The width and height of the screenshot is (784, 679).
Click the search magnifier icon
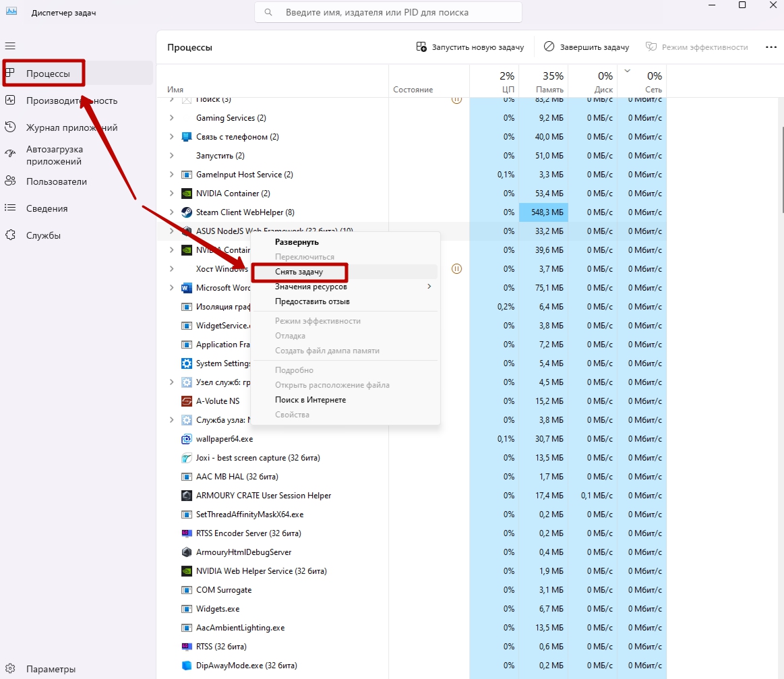[268, 12]
